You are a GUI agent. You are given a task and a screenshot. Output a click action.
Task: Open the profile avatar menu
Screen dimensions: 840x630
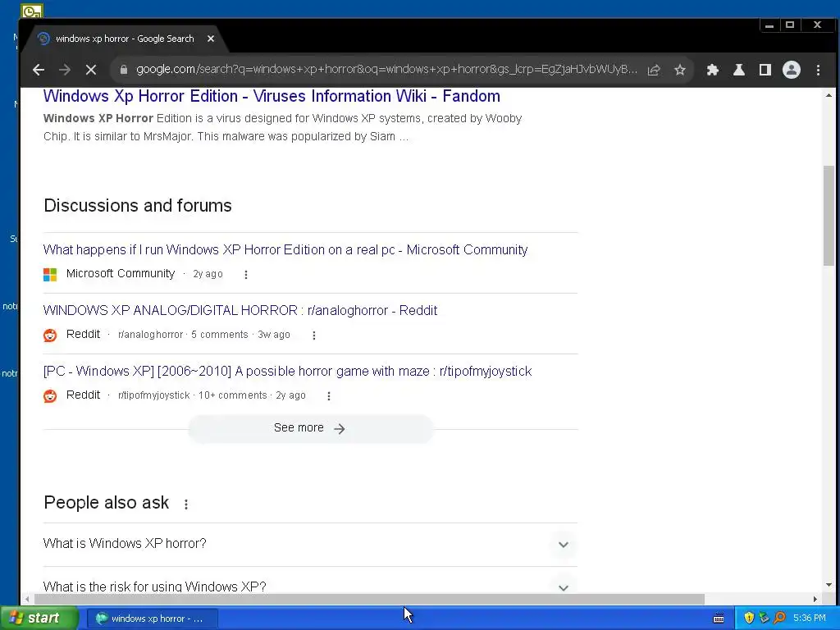[x=792, y=70]
